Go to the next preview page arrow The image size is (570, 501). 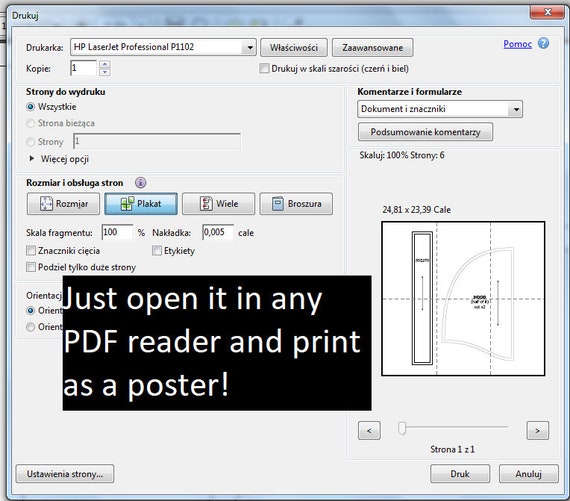tap(538, 430)
